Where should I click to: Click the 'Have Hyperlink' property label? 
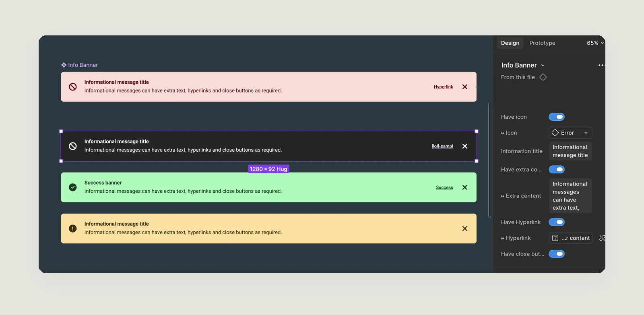coord(521,222)
